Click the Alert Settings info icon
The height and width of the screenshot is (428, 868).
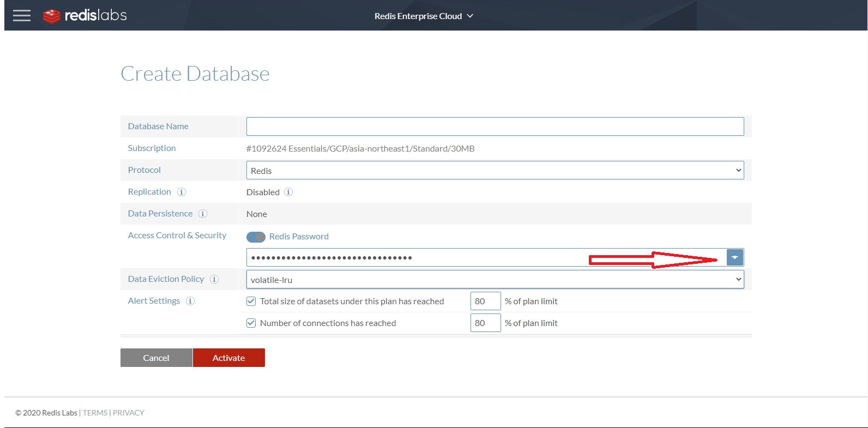190,301
